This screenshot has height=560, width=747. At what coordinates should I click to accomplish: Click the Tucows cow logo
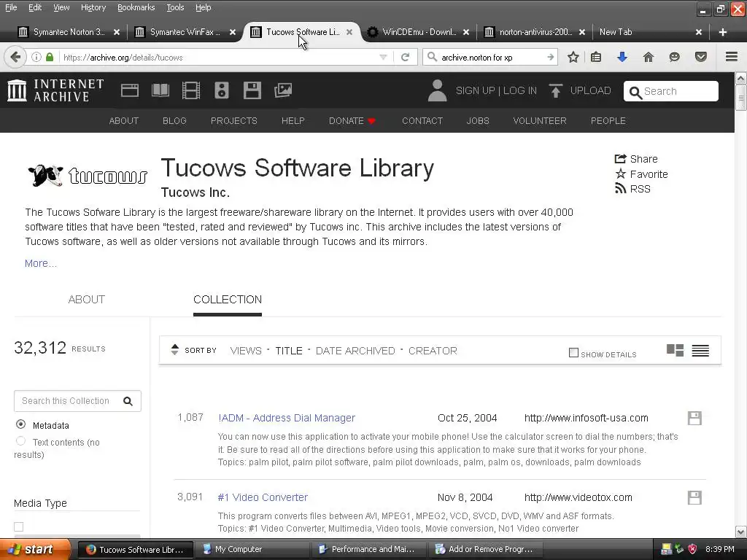coord(88,175)
